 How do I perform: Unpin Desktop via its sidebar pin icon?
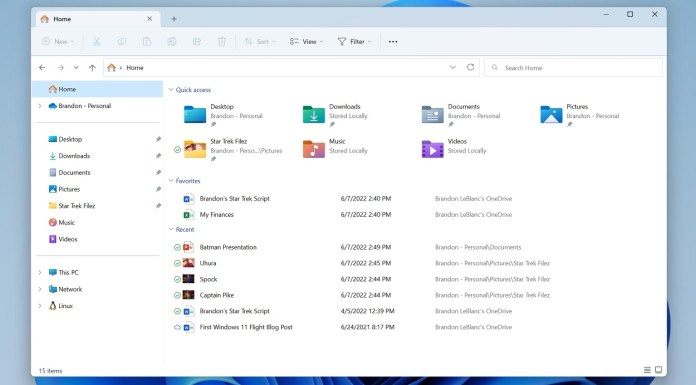[x=158, y=139]
